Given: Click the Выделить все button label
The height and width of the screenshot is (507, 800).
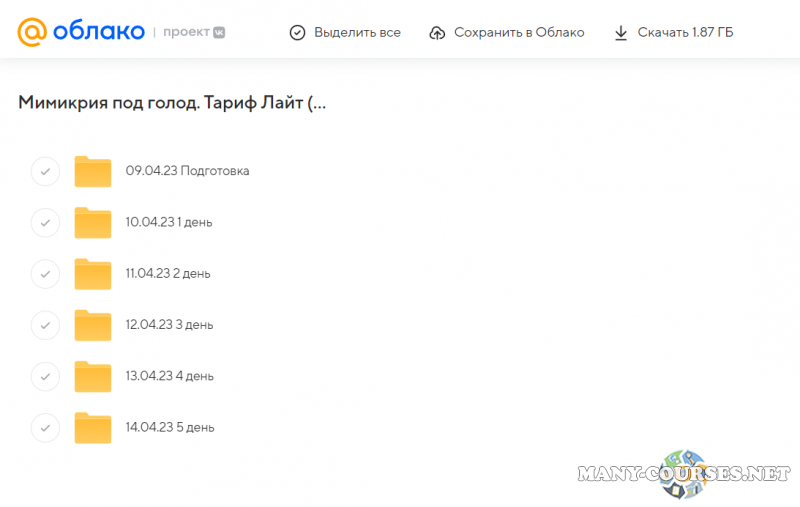Looking at the screenshot, I should pos(357,33).
